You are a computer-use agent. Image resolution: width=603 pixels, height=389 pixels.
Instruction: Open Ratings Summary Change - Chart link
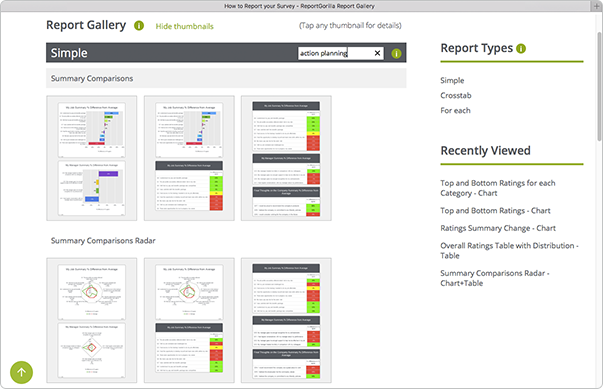point(498,228)
